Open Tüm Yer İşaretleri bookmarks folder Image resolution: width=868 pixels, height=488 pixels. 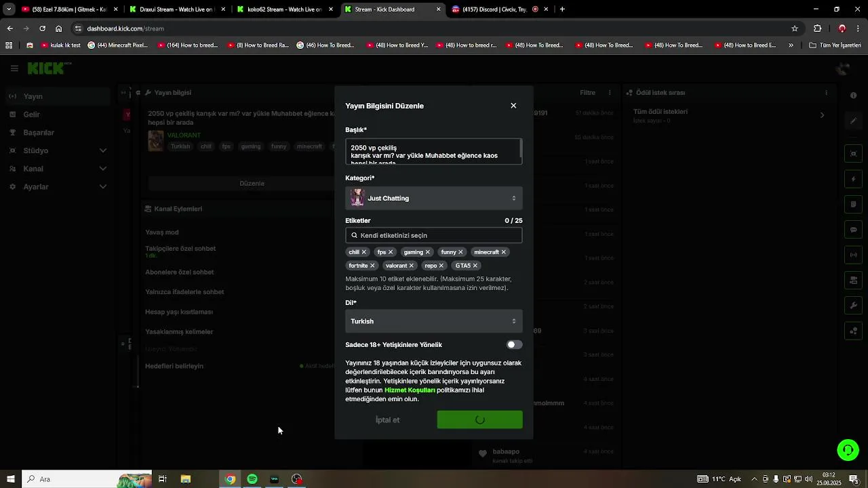(x=835, y=45)
